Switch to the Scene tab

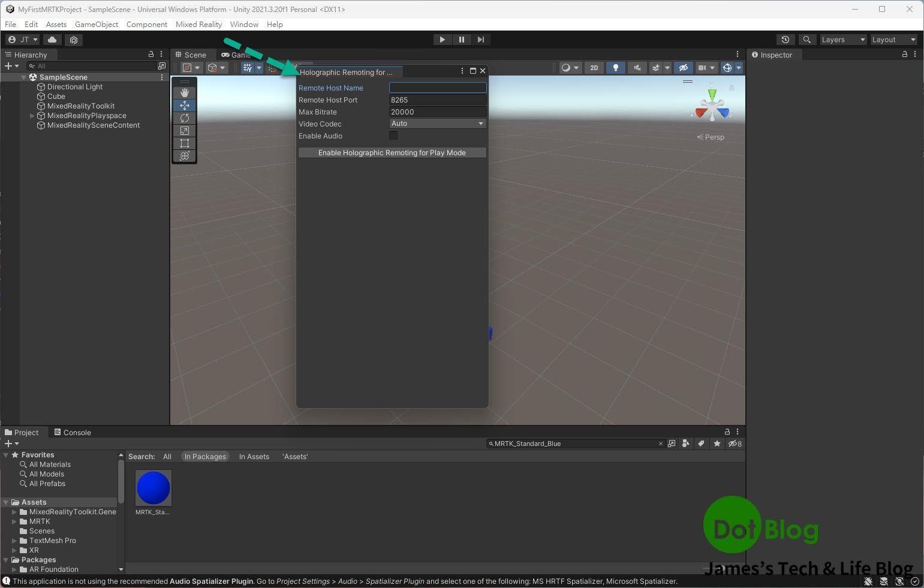tap(191, 55)
